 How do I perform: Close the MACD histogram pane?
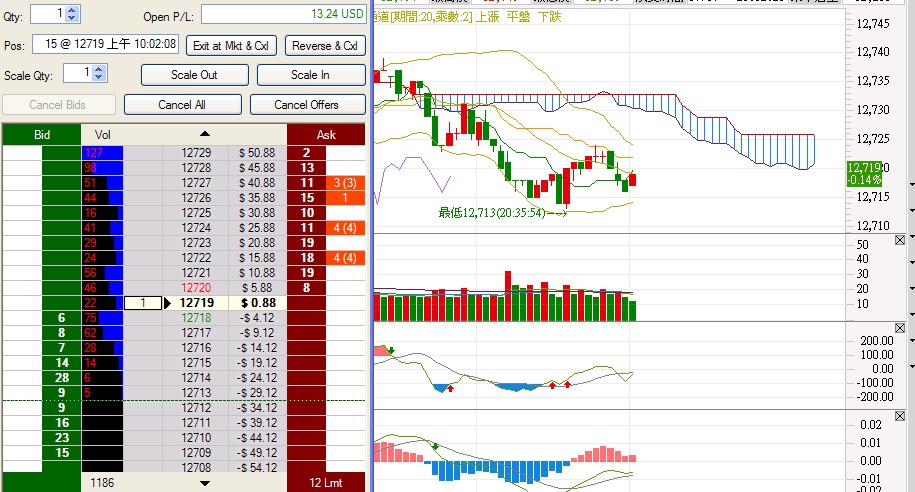[900, 416]
